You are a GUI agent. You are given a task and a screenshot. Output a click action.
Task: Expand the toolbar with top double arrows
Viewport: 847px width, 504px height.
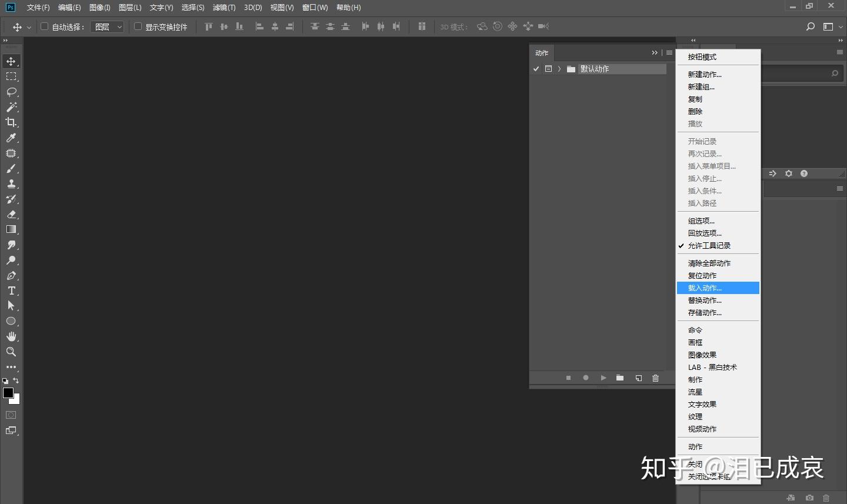tap(5, 41)
